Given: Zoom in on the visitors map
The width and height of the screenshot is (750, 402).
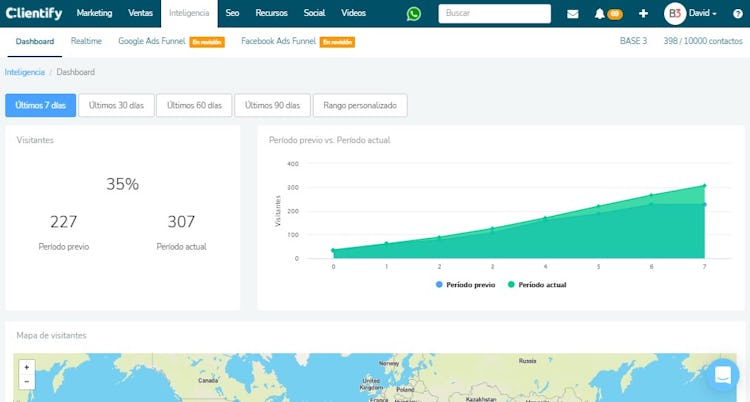Looking at the screenshot, I should [x=26, y=367].
